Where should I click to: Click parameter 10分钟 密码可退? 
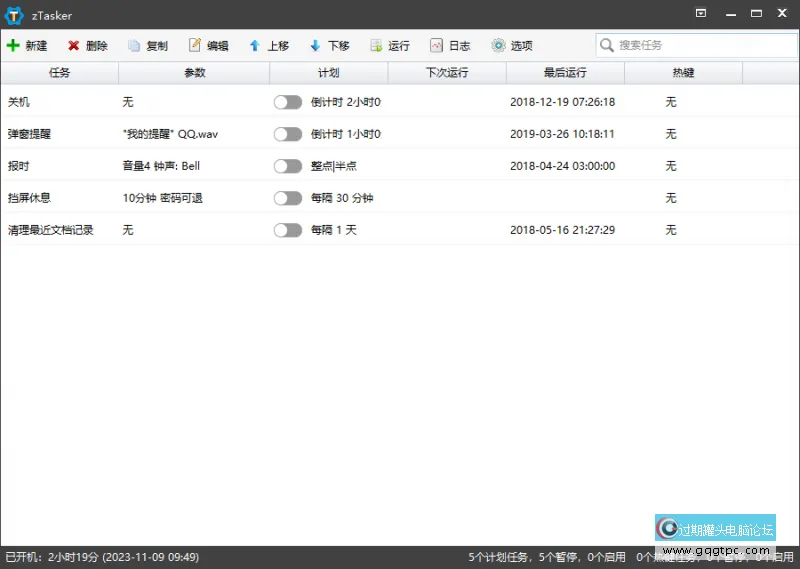point(163,198)
